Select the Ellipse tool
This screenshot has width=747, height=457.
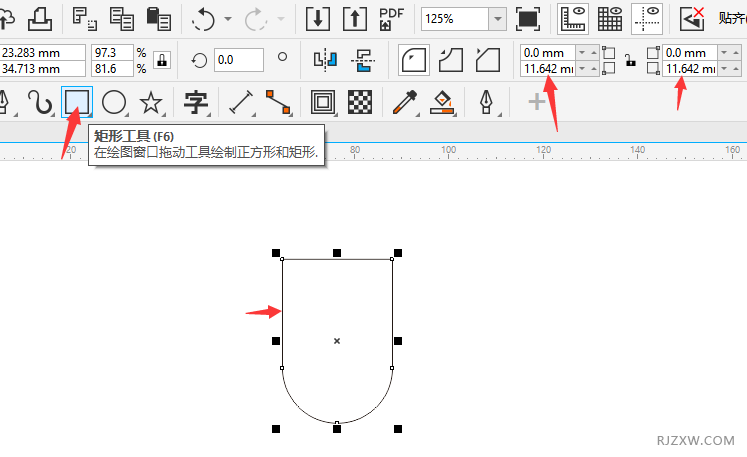pos(114,102)
